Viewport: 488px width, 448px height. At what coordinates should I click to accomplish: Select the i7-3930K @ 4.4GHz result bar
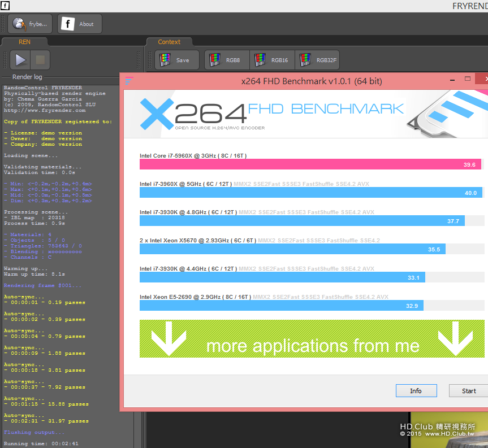282,277
